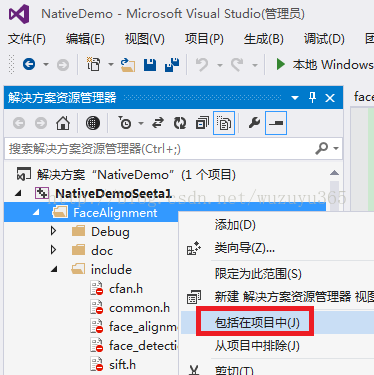Click the Solution Explorer Home icon

[63, 123]
